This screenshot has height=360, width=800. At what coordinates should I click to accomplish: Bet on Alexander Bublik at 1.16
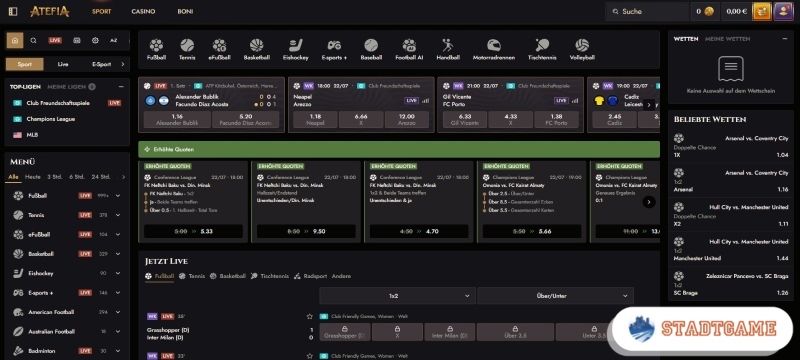tap(177, 119)
